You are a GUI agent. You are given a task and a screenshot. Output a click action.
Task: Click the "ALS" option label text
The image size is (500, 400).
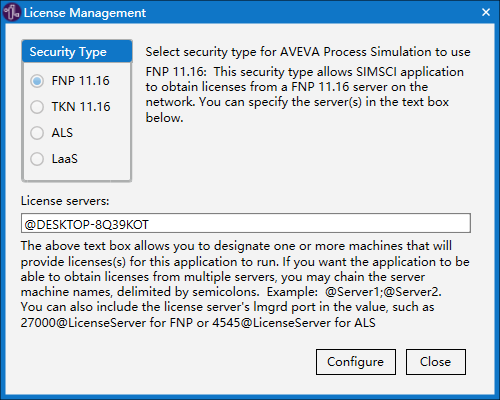(x=62, y=133)
